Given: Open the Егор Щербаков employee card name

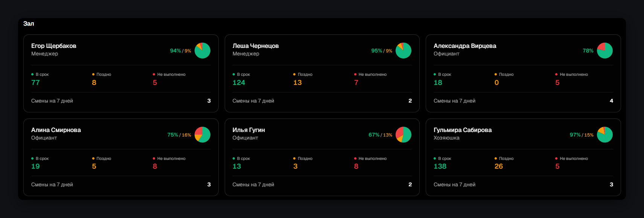Looking at the screenshot, I should point(54,46).
